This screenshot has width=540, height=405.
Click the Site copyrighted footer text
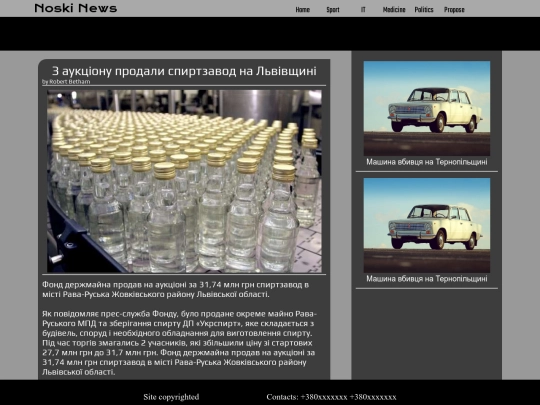click(x=171, y=397)
